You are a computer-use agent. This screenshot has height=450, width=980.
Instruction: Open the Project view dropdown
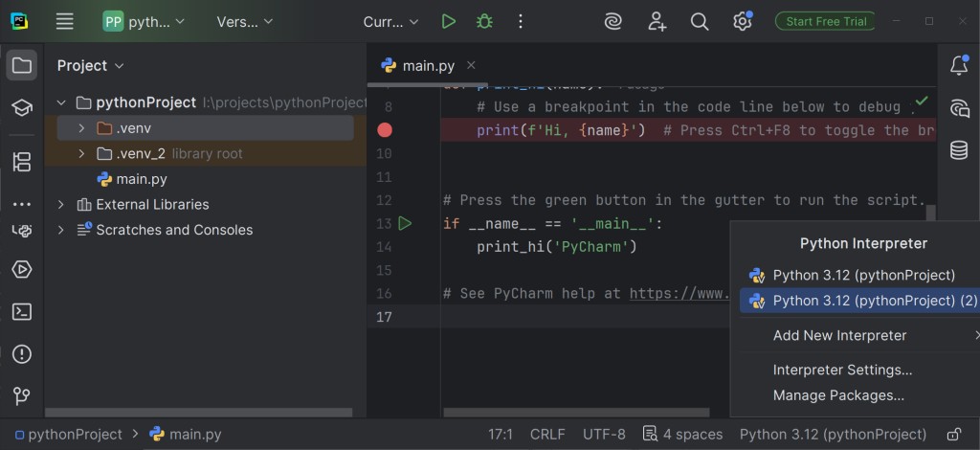[x=90, y=66]
